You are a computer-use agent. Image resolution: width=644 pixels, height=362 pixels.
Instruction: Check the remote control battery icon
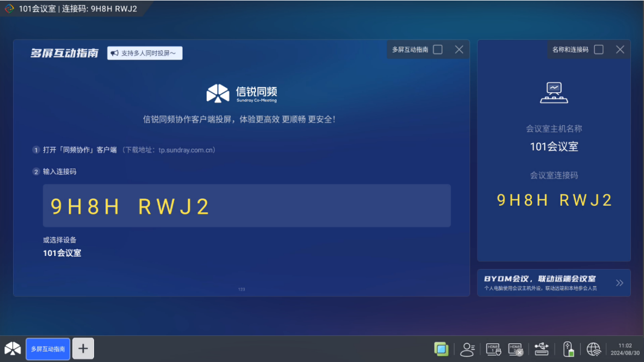pyautogui.click(x=568, y=349)
